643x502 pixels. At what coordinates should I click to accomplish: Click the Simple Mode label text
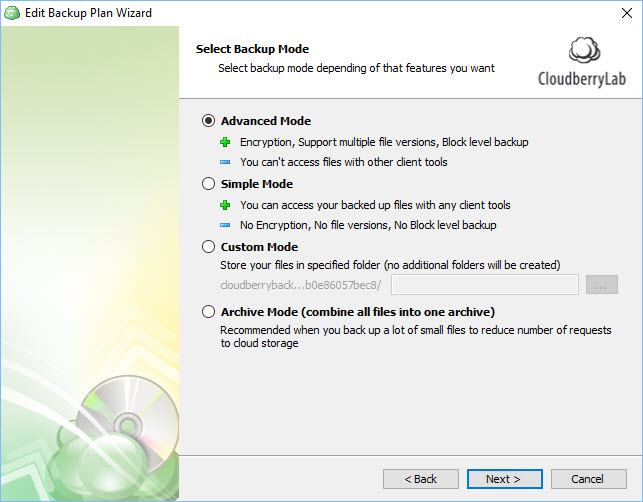coord(257,184)
